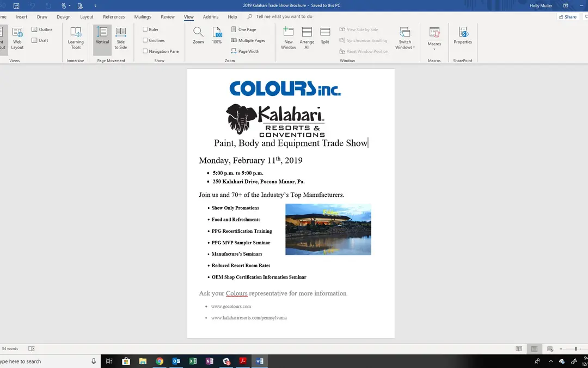
Task: Click Arrange All windows
Action: [x=307, y=39]
